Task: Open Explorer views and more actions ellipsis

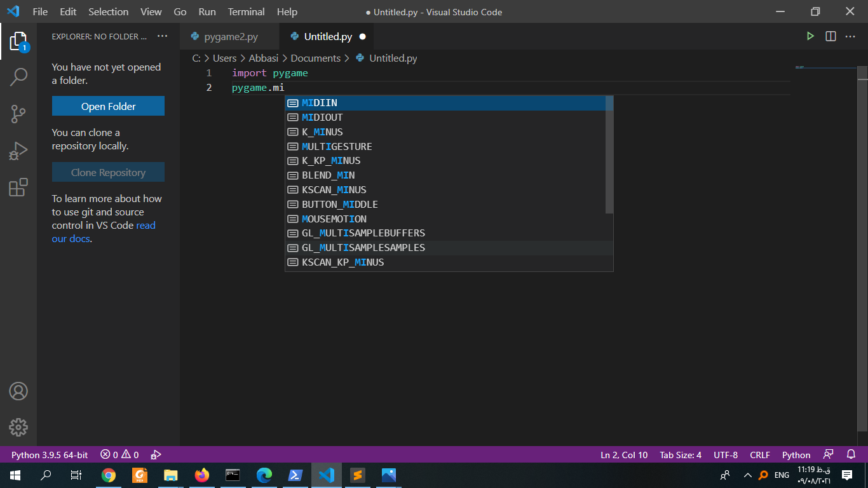Action: (163, 36)
